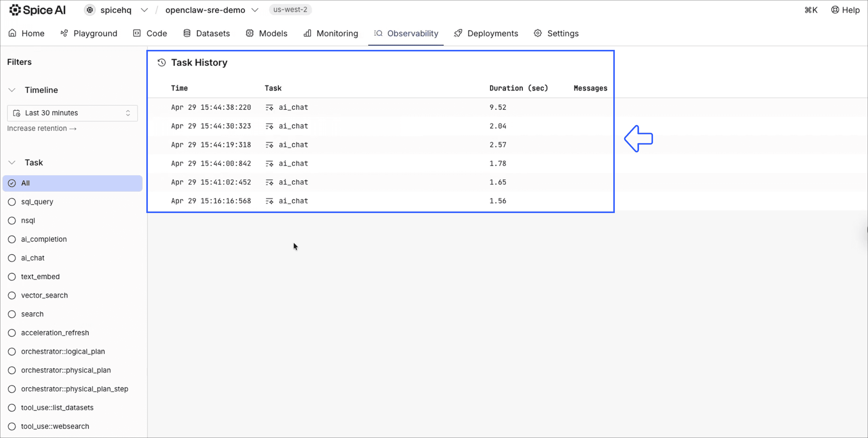Click the Models chip icon

point(249,33)
